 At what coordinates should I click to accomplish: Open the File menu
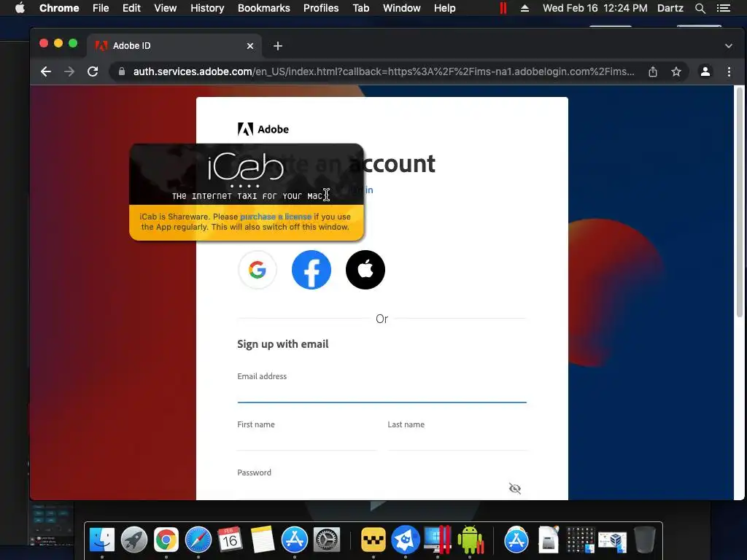click(101, 8)
